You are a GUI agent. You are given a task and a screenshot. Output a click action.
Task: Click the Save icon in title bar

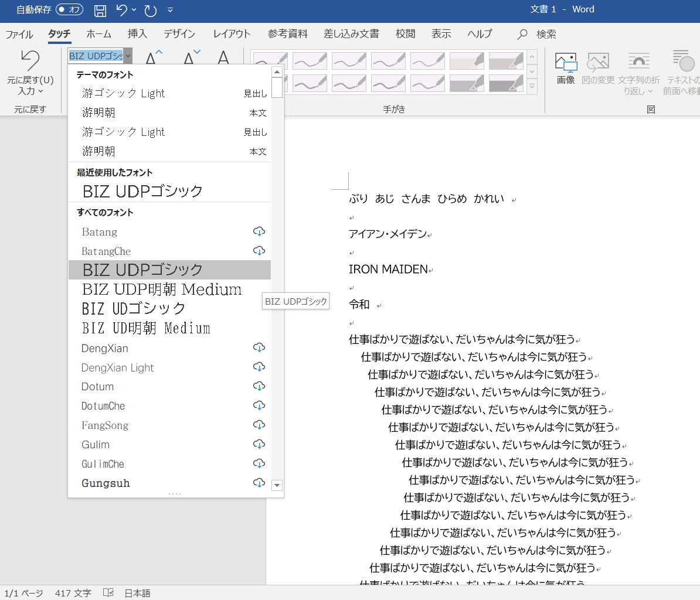point(100,11)
